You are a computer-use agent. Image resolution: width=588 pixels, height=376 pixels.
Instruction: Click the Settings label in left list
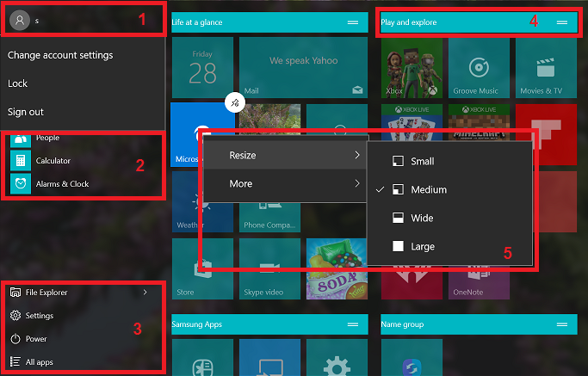coord(40,316)
